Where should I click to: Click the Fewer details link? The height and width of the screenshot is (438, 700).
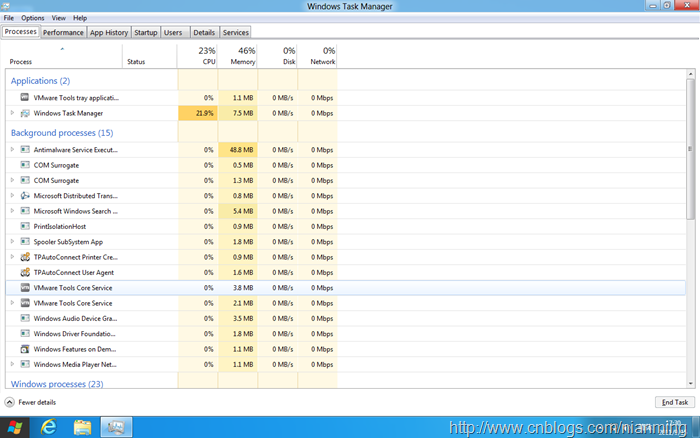pos(37,402)
